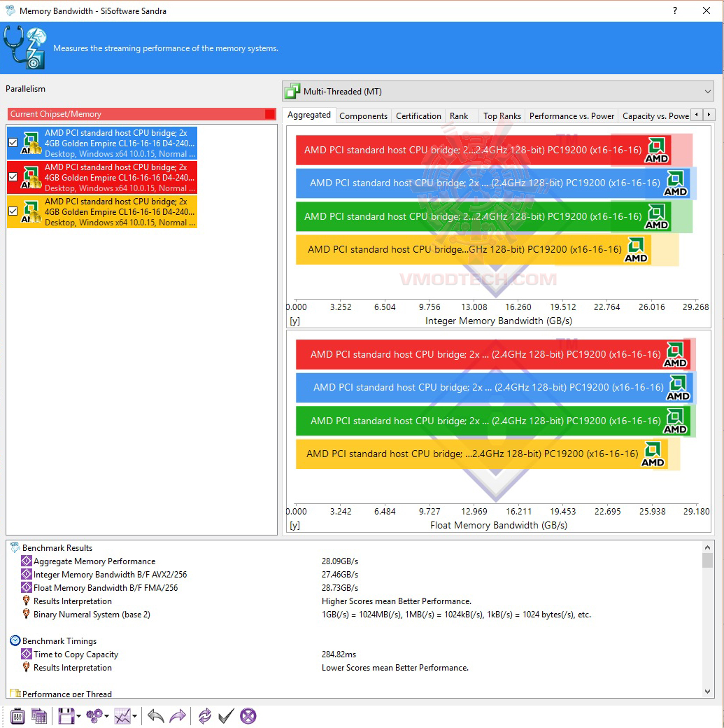
Task: Uncheck the yellow AMD reference result checkbox
Action: (13, 211)
